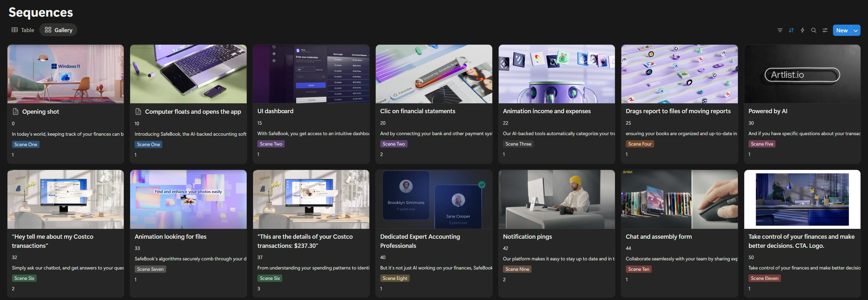
Task: Click page icon beside Opening shot title
Action: point(15,112)
